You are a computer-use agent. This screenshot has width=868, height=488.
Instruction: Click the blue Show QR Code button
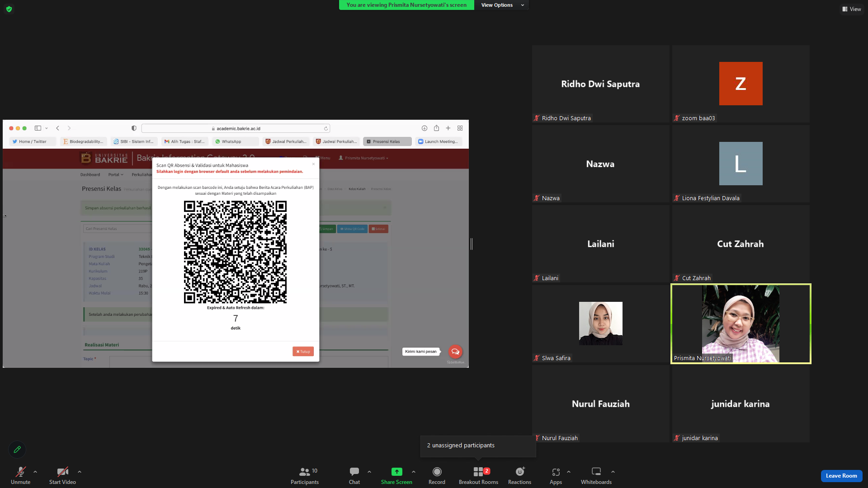(352, 229)
